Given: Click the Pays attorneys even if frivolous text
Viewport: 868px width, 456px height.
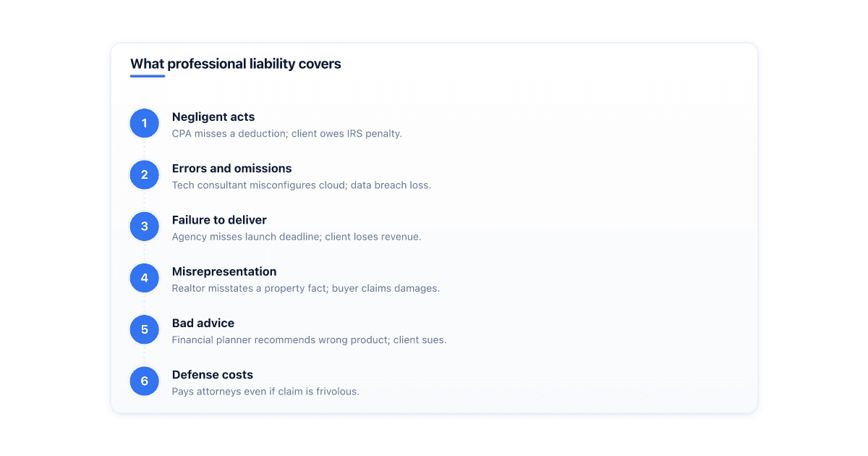Looking at the screenshot, I should [265, 392].
